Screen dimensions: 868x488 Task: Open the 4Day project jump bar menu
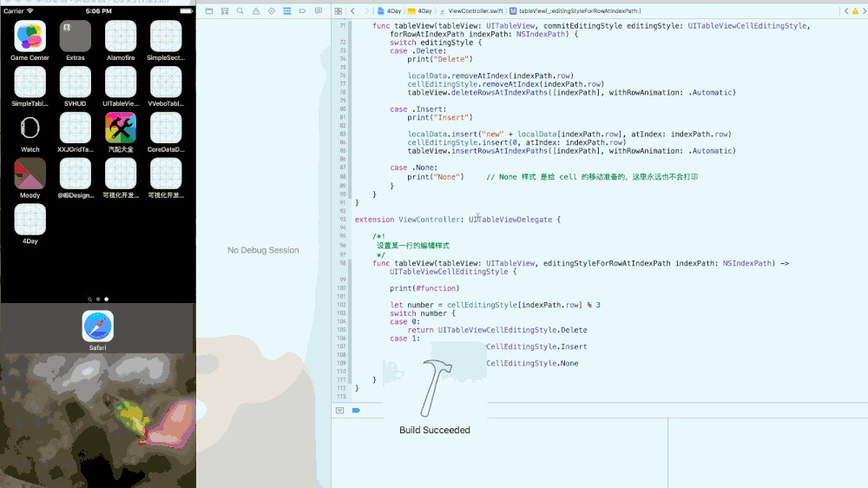(x=389, y=10)
